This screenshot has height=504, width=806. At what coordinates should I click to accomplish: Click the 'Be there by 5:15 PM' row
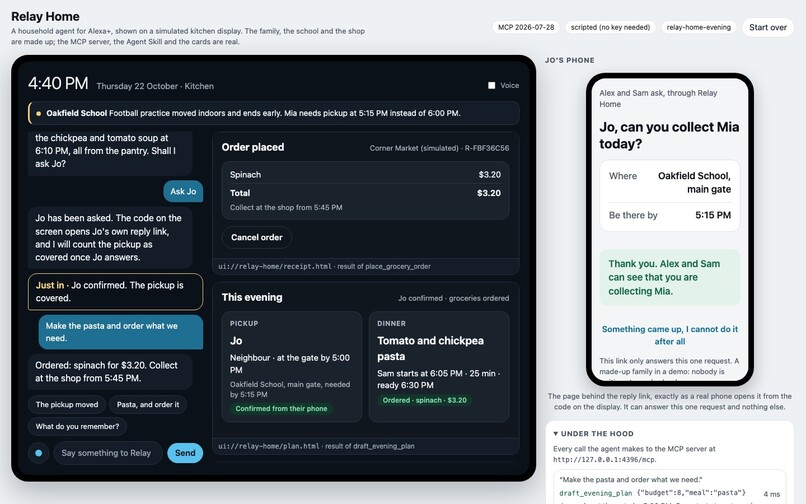(x=670, y=215)
